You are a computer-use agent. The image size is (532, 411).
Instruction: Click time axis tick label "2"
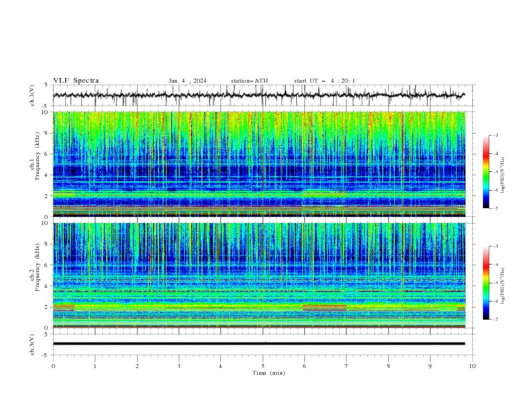(137, 366)
